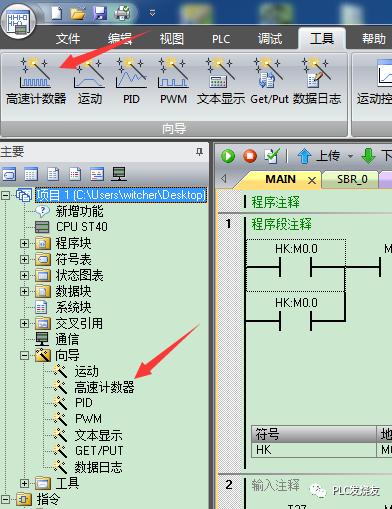Click the system block icon in navigation bar
This screenshot has height=509, width=392.
click(97, 174)
